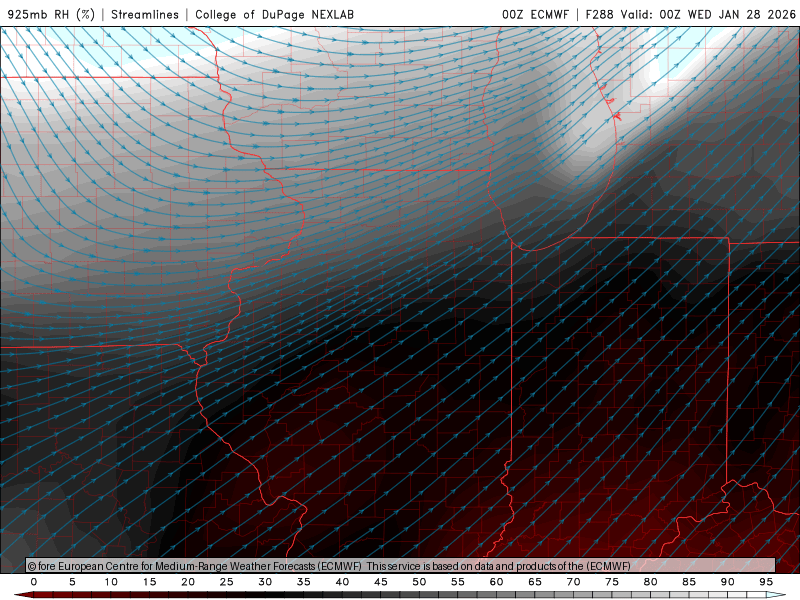This screenshot has width=800, height=600.
Task: Click the ECMWF copyright notice banner
Action: coord(401,565)
